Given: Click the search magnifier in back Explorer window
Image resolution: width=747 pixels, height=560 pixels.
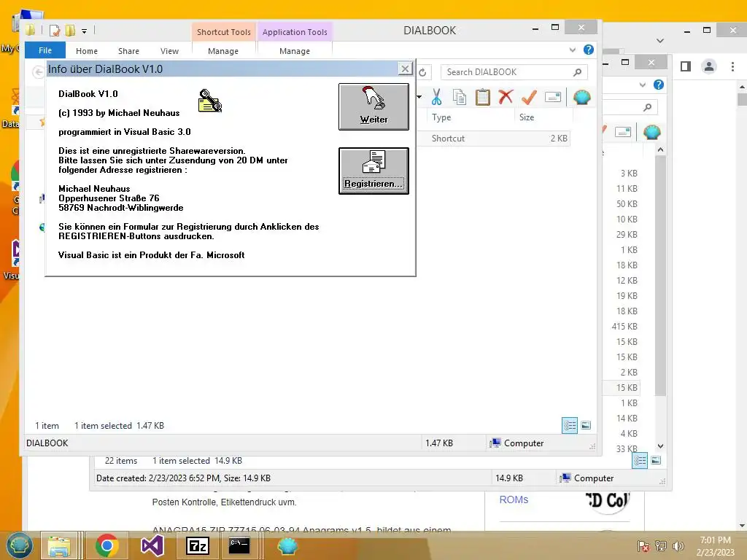Looking at the screenshot, I should [x=648, y=107].
